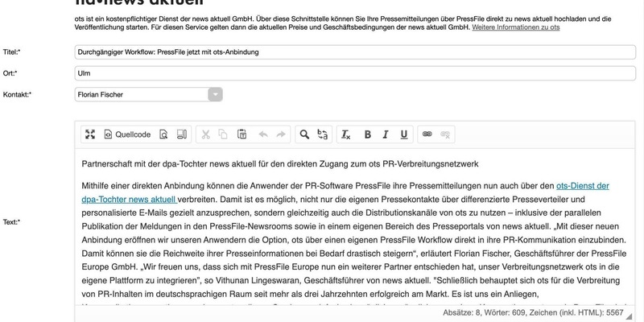Paste as plain text icon
The height and width of the screenshot is (322, 644).
242,134
